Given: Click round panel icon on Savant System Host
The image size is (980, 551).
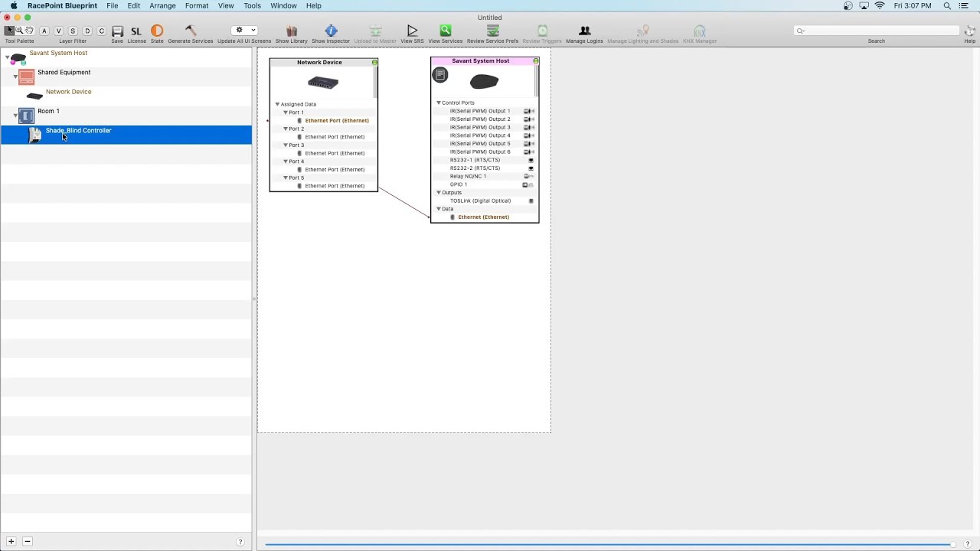Looking at the screenshot, I should click(x=440, y=75).
